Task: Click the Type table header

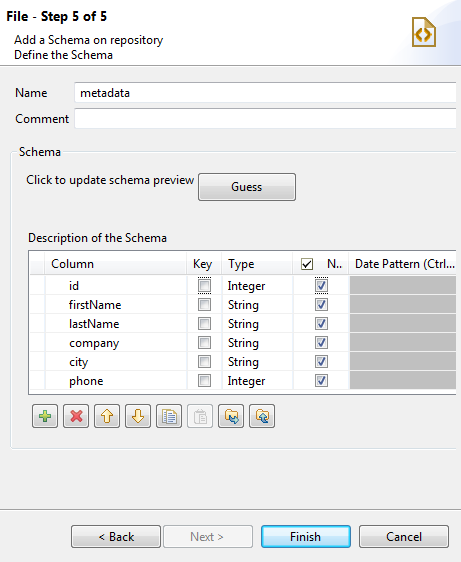Action: pos(257,264)
